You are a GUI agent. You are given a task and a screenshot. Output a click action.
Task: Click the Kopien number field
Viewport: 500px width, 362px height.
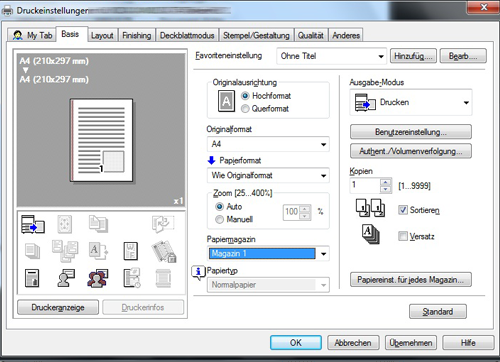point(365,185)
